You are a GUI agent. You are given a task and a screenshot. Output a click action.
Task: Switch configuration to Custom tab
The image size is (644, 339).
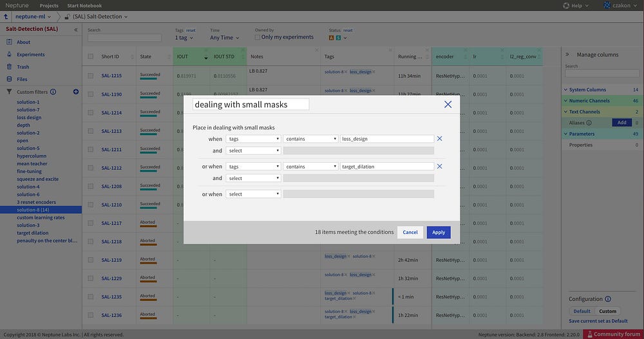[607, 311]
